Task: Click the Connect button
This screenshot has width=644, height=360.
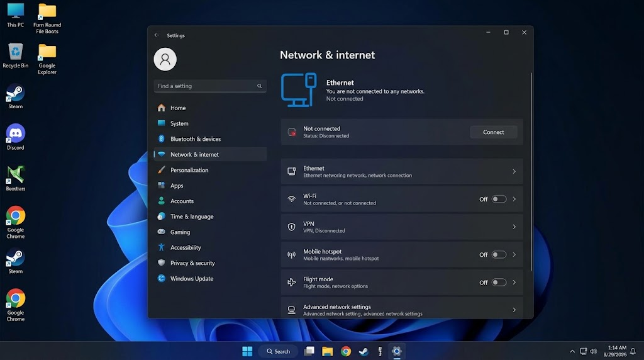Action: [493, 132]
